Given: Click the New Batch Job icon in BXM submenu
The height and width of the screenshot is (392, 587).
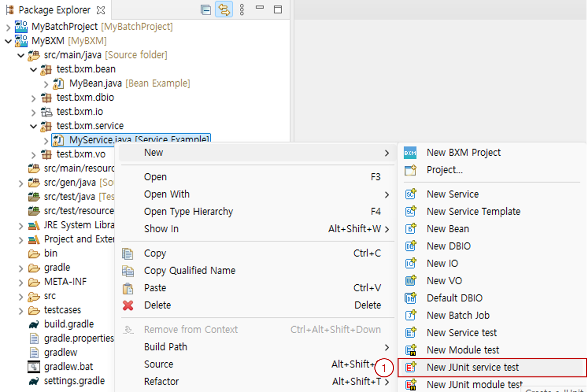Looking at the screenshot, I should (409, 315).
